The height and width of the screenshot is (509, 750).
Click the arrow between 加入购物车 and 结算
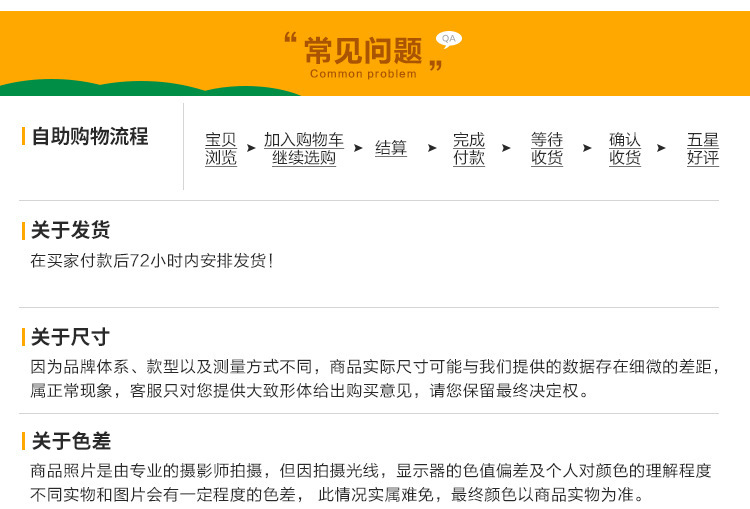pyautogui.click(x=358, y=148)
